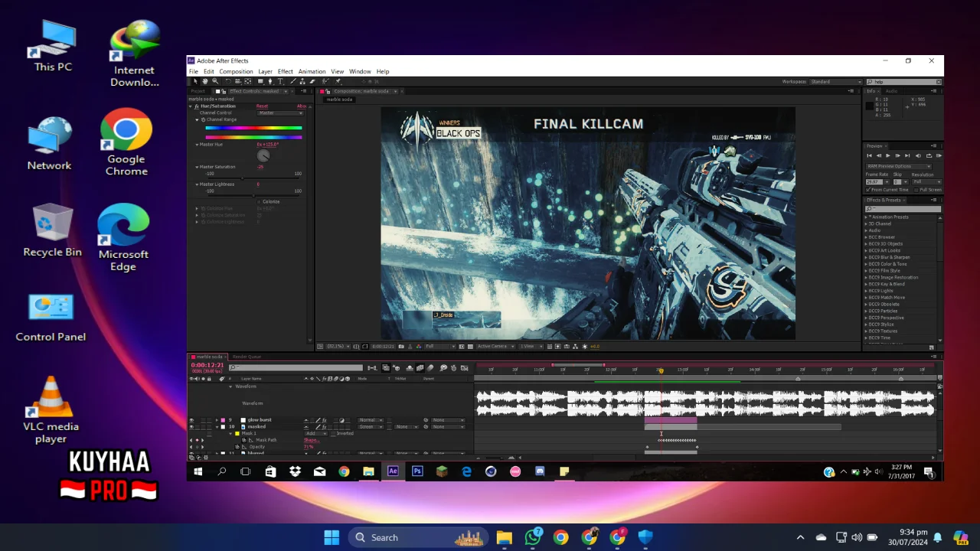Click the snapshot camera icon in viewer
The height and width of the screenshot is (551, 980).
click(x=401, y=347)
